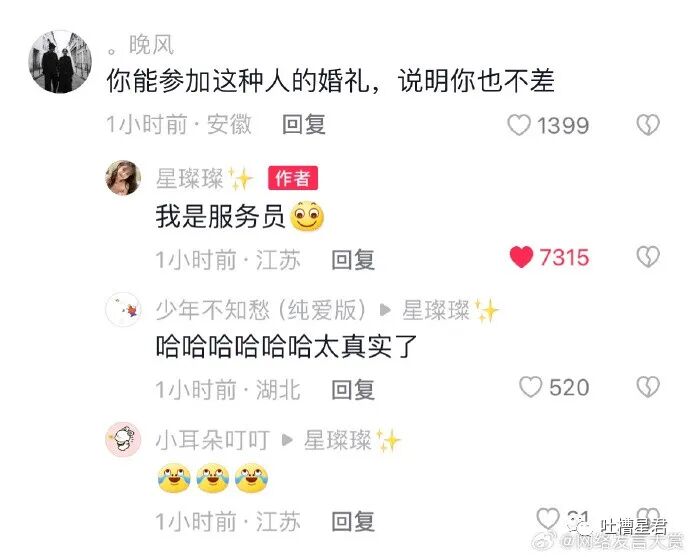Reply to the author's 我是服务员 comment

(353, 260)
